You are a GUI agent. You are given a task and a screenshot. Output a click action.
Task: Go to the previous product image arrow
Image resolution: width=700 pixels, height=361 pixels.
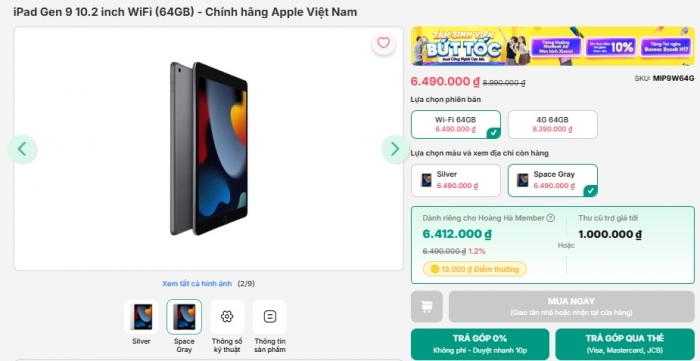click(22, 149)
